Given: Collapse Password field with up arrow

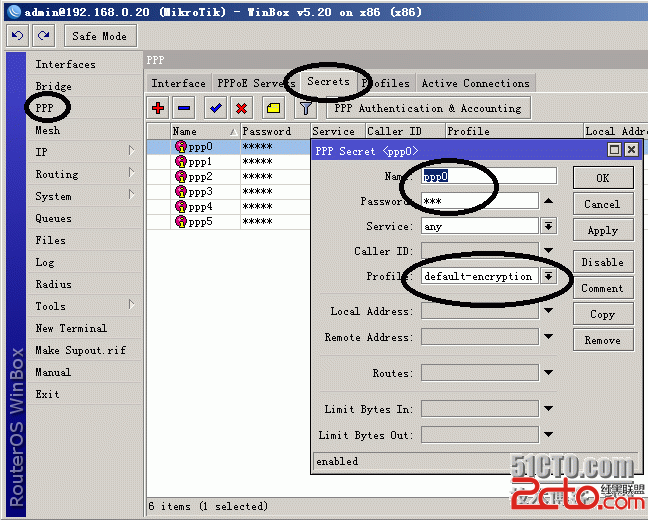Looking at the screenshot, I should [548, 201].
